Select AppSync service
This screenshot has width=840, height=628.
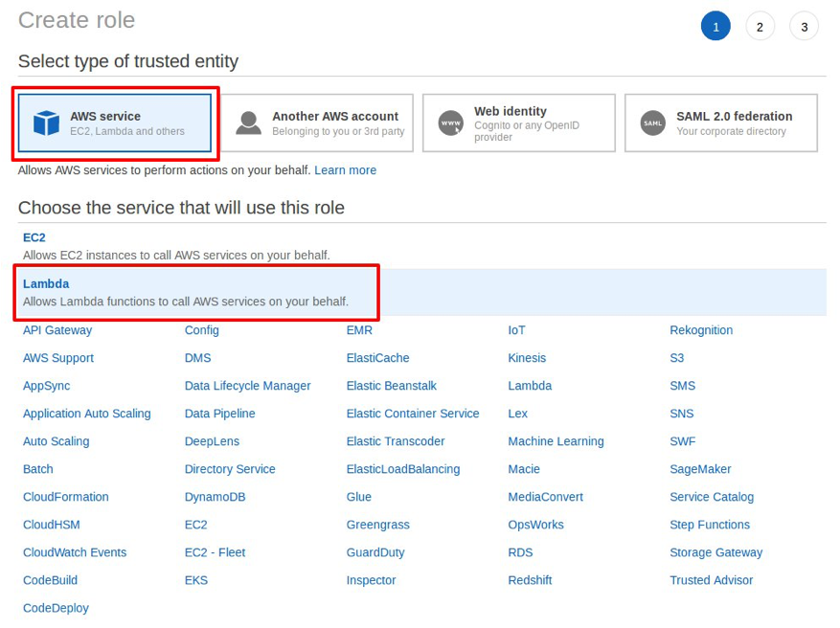click(47, 386)
